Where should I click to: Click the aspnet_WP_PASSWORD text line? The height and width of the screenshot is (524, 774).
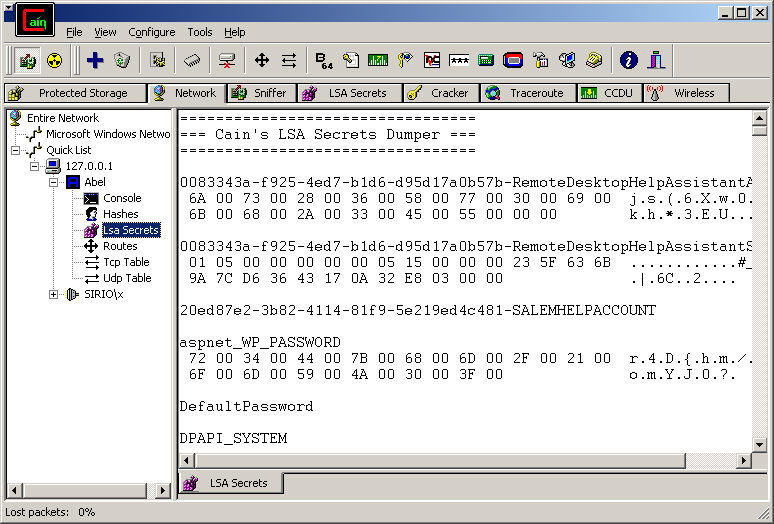(x=260, y=342)
